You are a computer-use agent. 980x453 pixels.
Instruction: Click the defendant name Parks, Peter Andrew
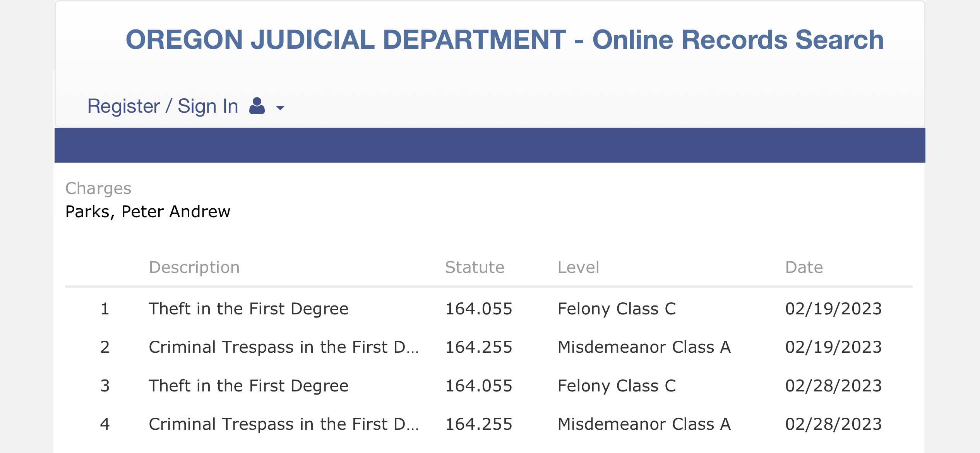148,212
